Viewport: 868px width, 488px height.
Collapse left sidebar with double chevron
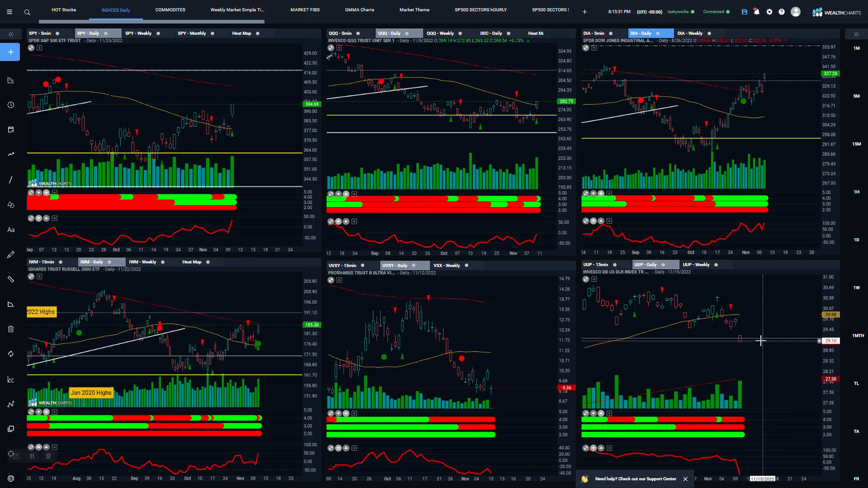[x=11, y=34]
